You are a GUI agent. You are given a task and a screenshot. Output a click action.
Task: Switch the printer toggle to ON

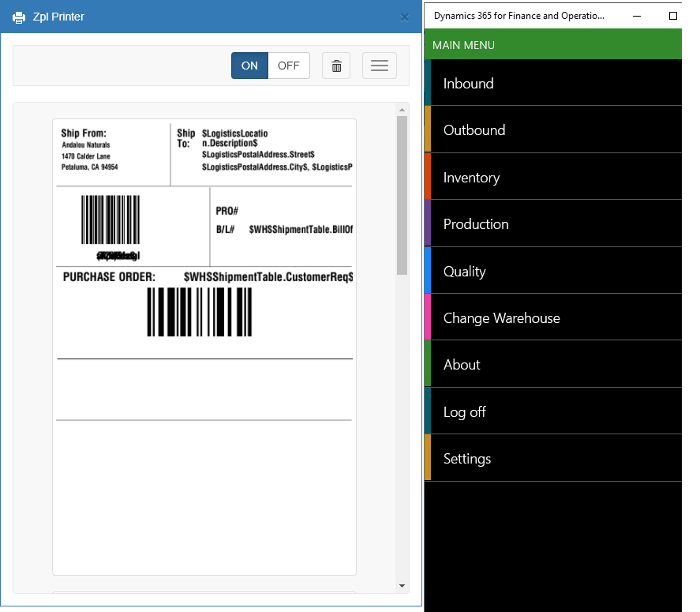point(249,66)
